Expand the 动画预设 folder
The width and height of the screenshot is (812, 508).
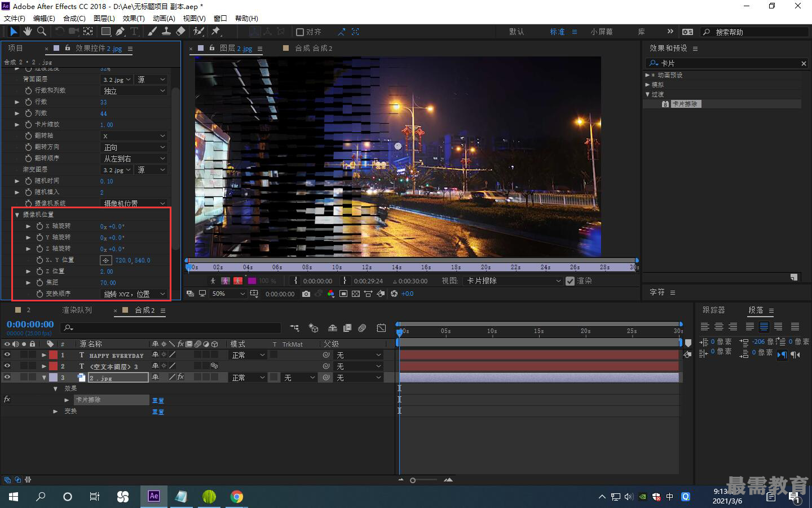(x=647, y=75)
